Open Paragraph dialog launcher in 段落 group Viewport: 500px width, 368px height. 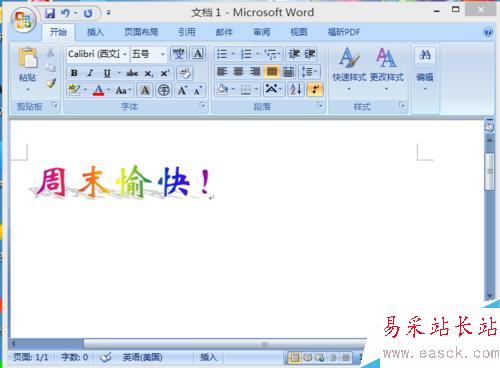(320, 105)
